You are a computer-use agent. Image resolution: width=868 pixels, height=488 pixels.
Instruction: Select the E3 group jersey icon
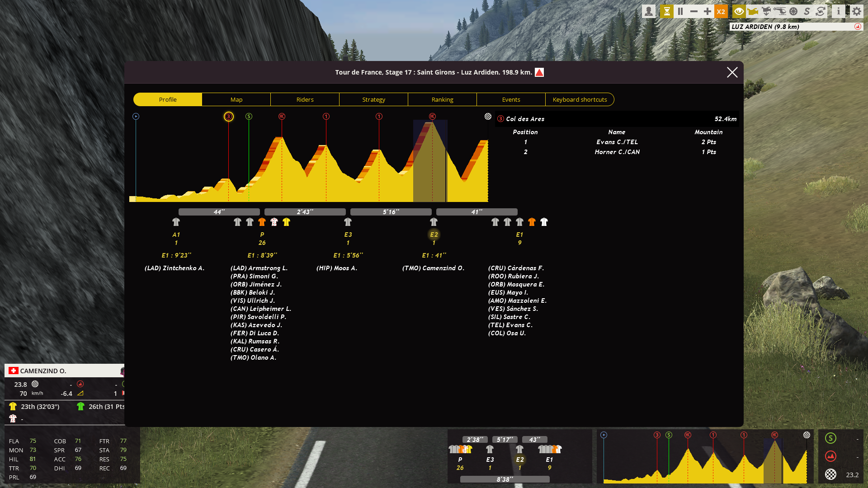tap(348, 222)
